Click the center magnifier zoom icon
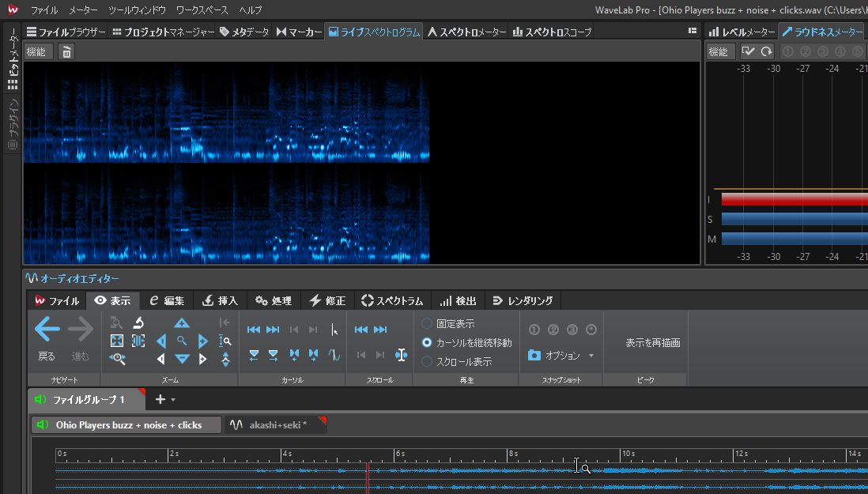This screenshot has height=494, width=868. tap(182, 341)
